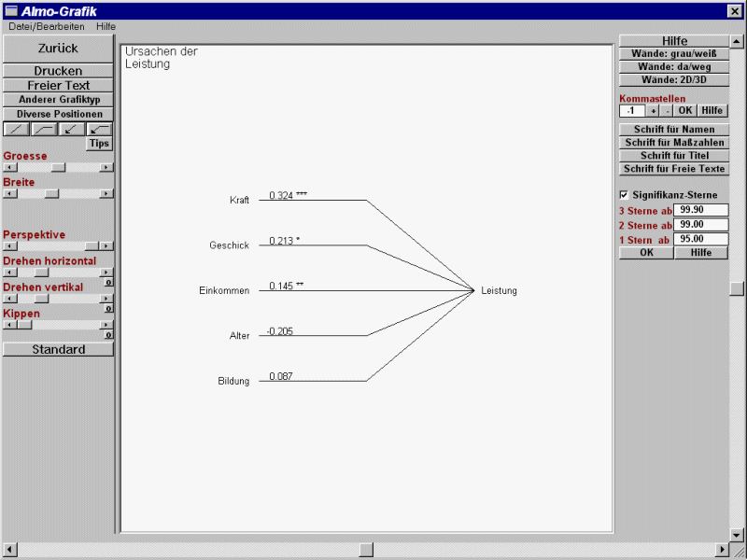The image size is (747, 560).
Task: Click left arrow of Breite slider
Action: pos(9,193)
